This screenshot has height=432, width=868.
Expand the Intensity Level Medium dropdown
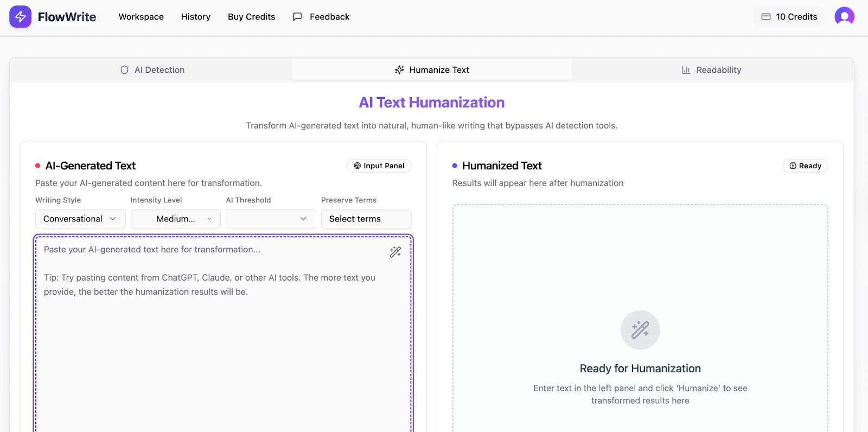tap(175, 219)
